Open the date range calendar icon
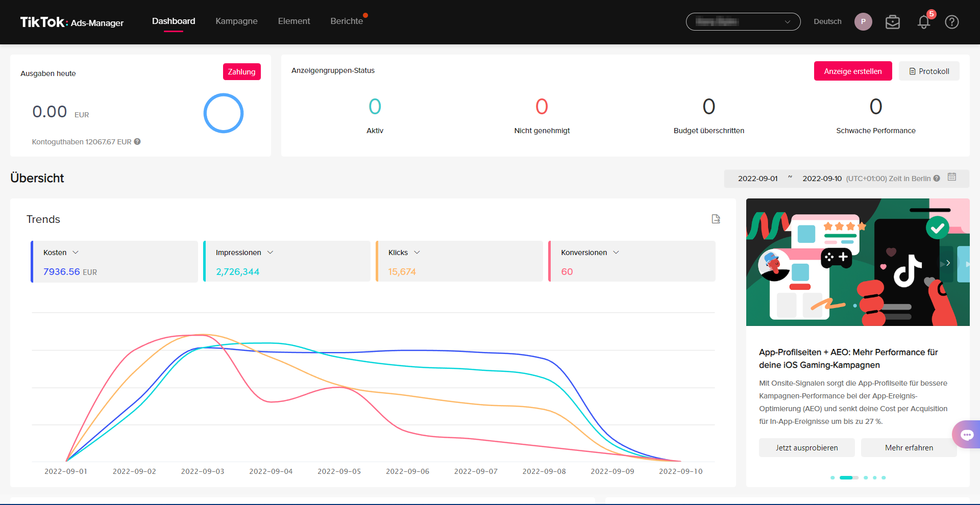The height and width of the screenshot is (505, 980). (952, 177)
